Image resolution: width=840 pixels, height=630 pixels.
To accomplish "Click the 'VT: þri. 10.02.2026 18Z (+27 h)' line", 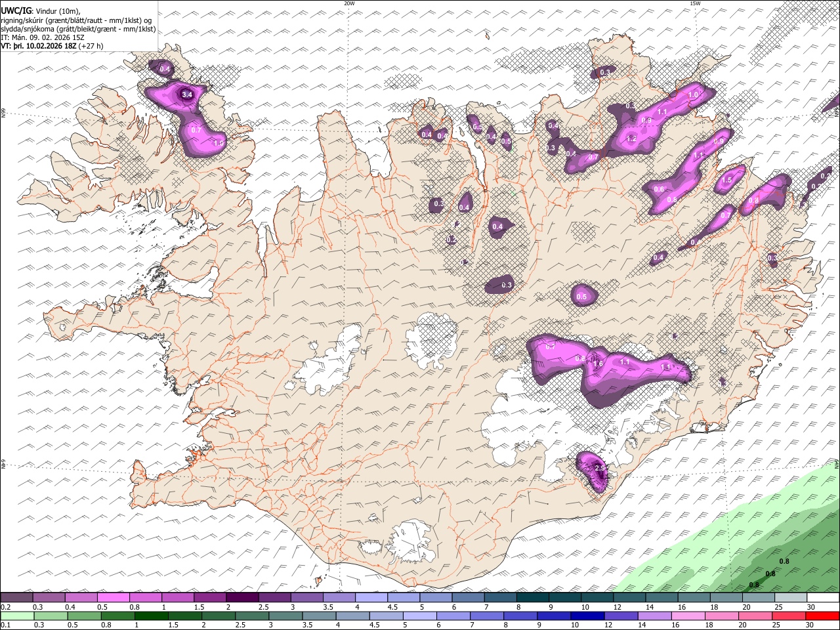I will tap(52, 47).
